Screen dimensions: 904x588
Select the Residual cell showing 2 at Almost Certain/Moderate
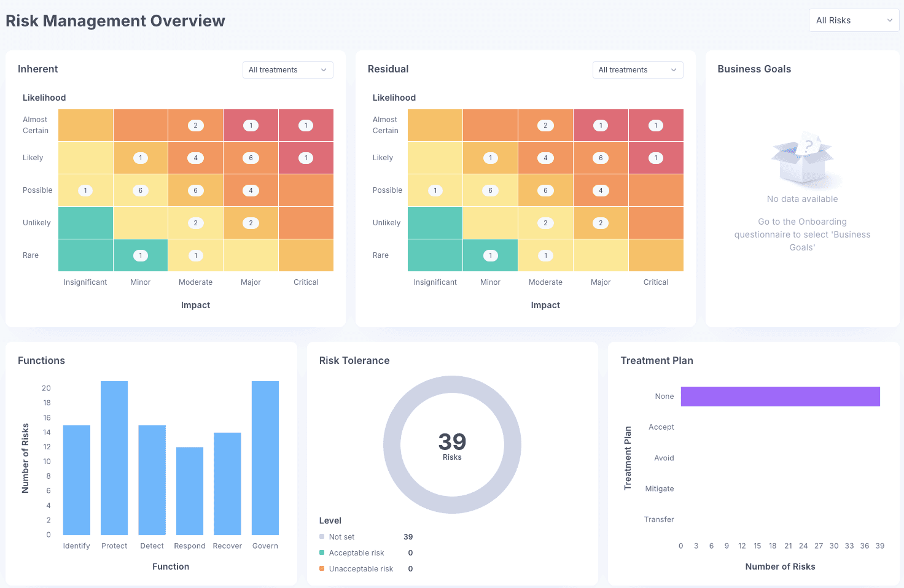pos(545,125)
